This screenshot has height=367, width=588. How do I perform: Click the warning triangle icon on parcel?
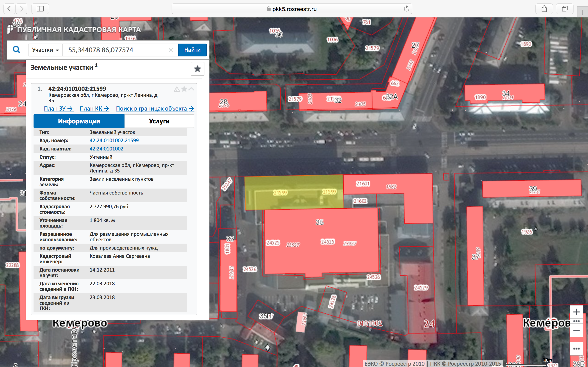pyautogui.click(x=177, y=89)
